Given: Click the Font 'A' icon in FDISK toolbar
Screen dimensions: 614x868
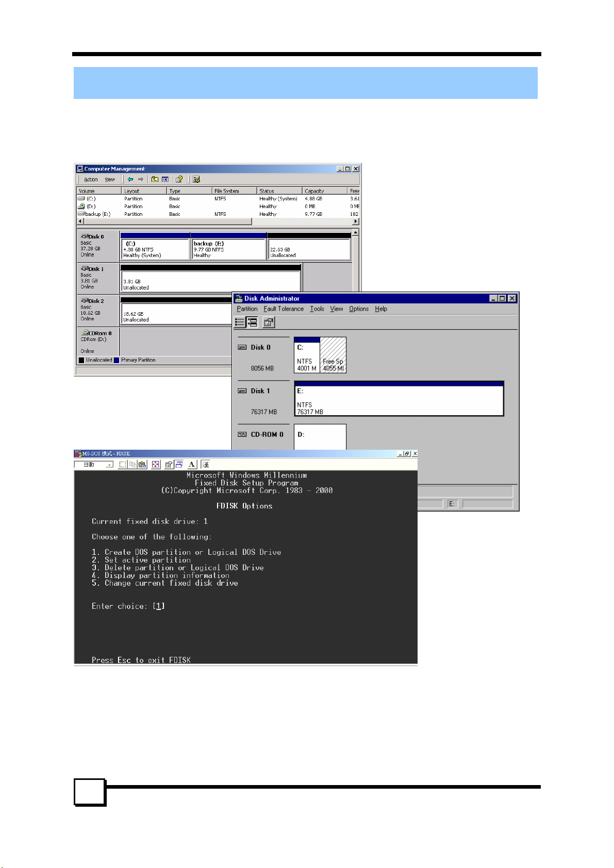Looking at the screenshot, I should pyautogui.click(x=192, y=465).
